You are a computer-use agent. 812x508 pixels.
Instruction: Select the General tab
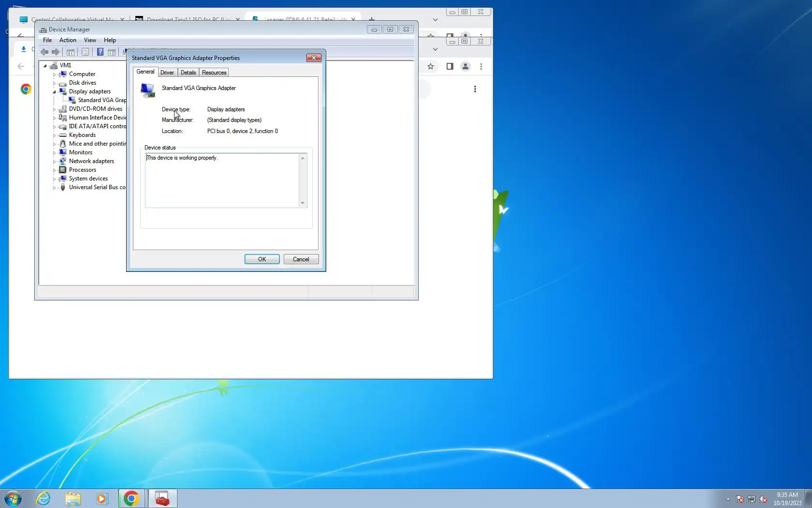point(145,72)
